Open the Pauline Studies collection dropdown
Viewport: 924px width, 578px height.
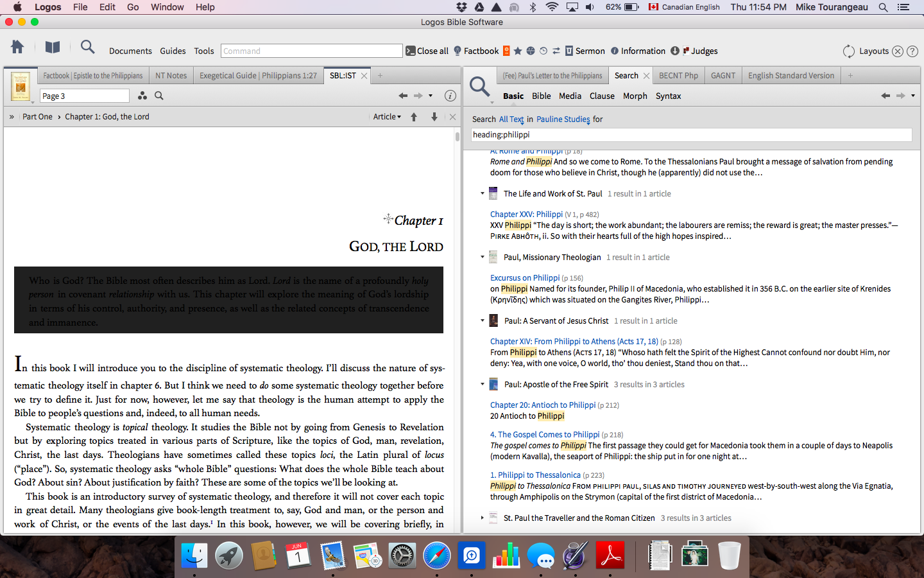pyautogui.click(x=563, y=119)
